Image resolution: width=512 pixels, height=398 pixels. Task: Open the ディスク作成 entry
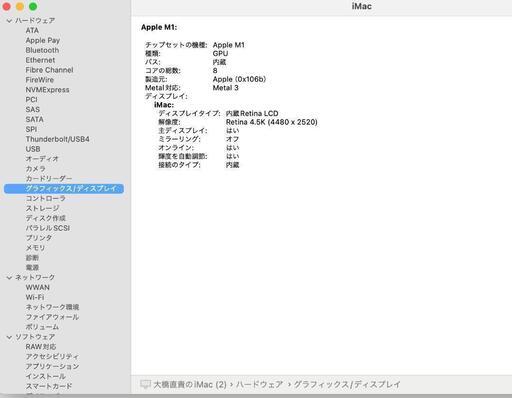(x=46, y=218)
